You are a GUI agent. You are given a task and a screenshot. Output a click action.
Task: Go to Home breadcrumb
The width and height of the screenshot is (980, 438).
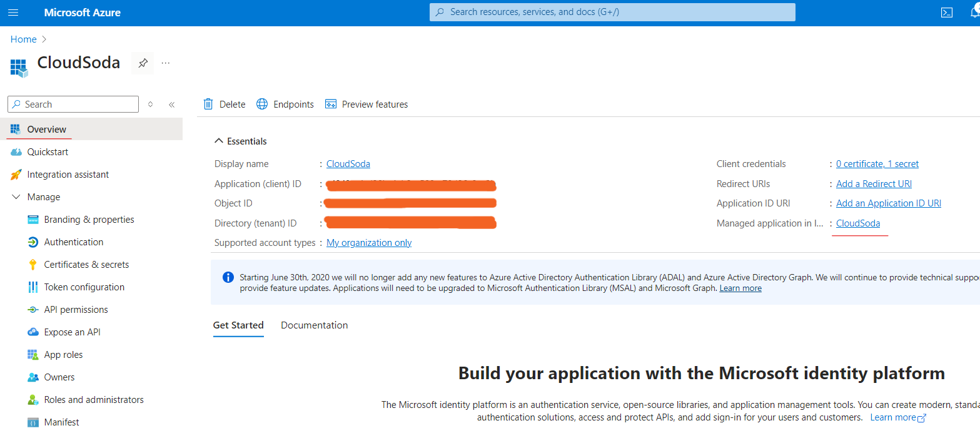click(x=24, y=39)
